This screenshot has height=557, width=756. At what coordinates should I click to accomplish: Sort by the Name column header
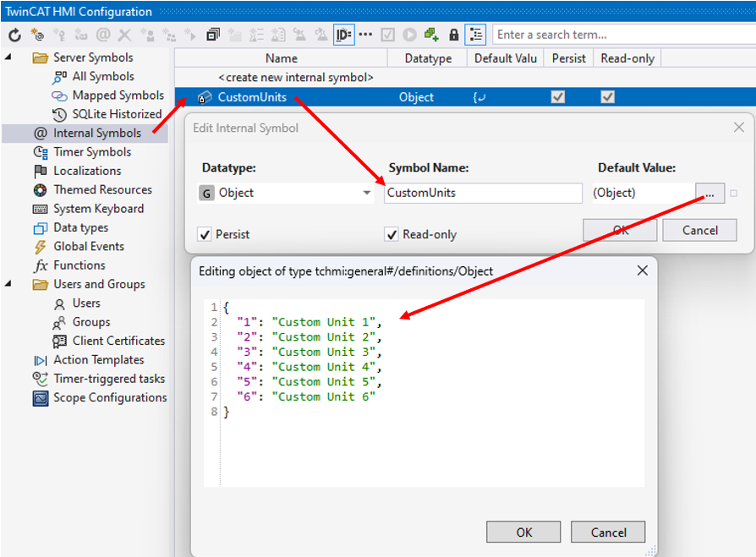[281, 58]
